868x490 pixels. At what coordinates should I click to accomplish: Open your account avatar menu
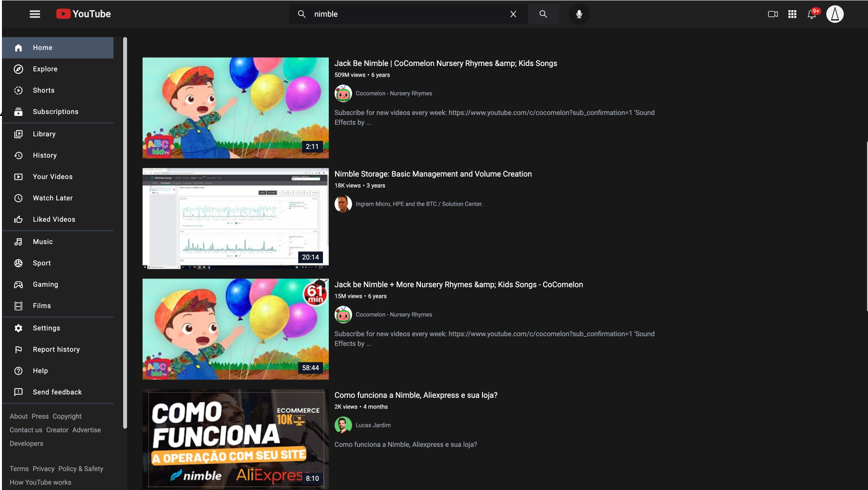(x=835, y=14)
